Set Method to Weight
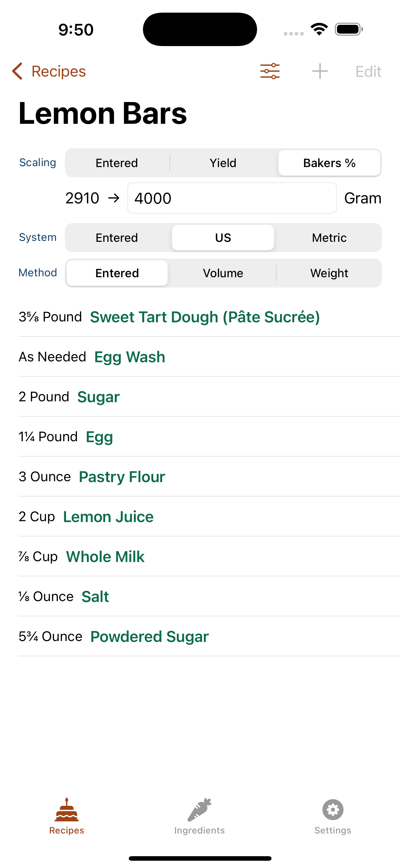 [x=329, y=273]
